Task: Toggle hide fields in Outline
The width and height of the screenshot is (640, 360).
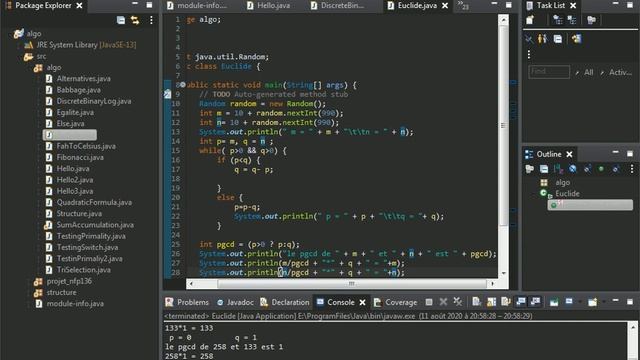Action: 573,169
